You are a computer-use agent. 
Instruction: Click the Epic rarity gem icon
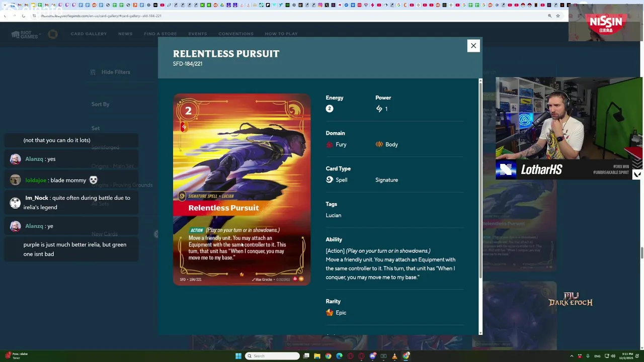[330, 313]
